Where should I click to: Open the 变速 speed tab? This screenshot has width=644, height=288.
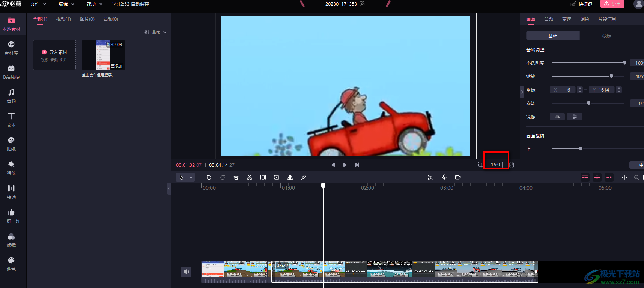[567, 19]
